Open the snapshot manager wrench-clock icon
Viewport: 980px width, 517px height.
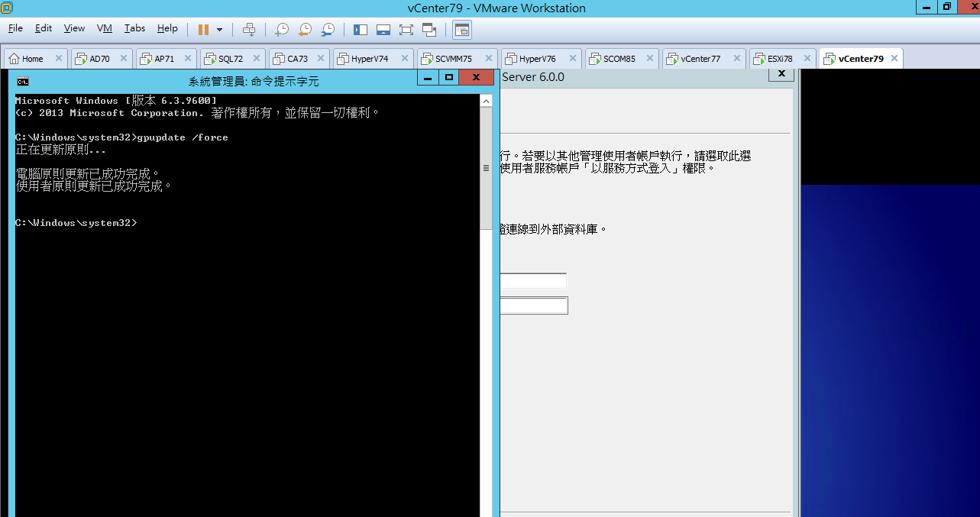coord(328,29)
